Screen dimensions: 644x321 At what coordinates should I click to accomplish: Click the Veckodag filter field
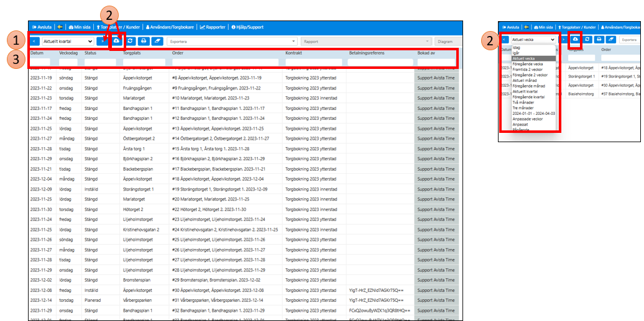click(68, 62)
